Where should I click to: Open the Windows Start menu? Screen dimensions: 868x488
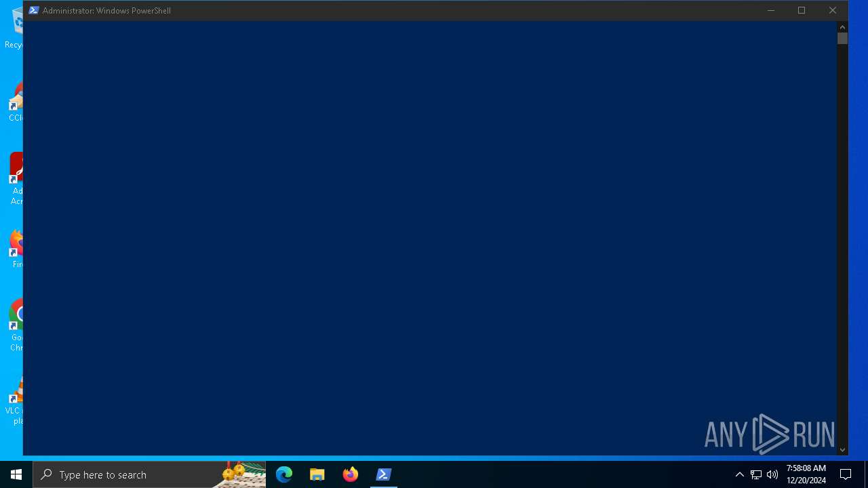coord(16,474)
